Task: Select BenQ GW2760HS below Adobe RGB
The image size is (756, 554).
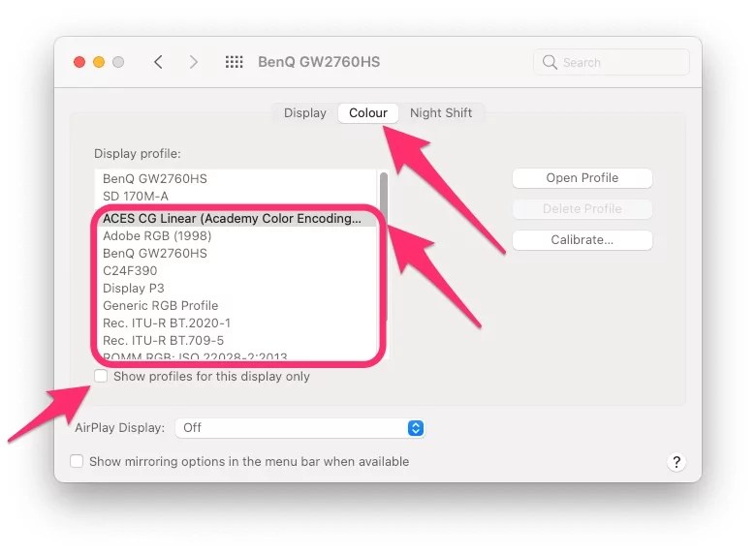Action: pyautogui.click(x=236, y=253)
